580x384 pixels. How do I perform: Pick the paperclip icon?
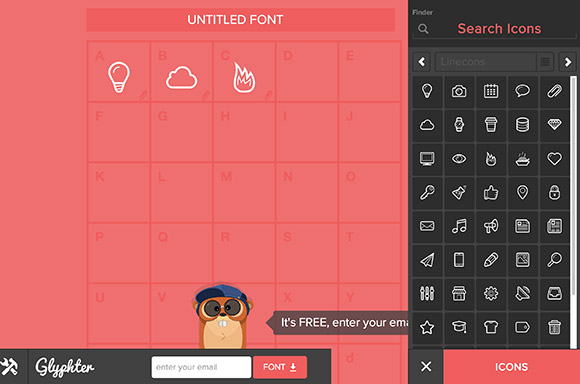point(554,91)
